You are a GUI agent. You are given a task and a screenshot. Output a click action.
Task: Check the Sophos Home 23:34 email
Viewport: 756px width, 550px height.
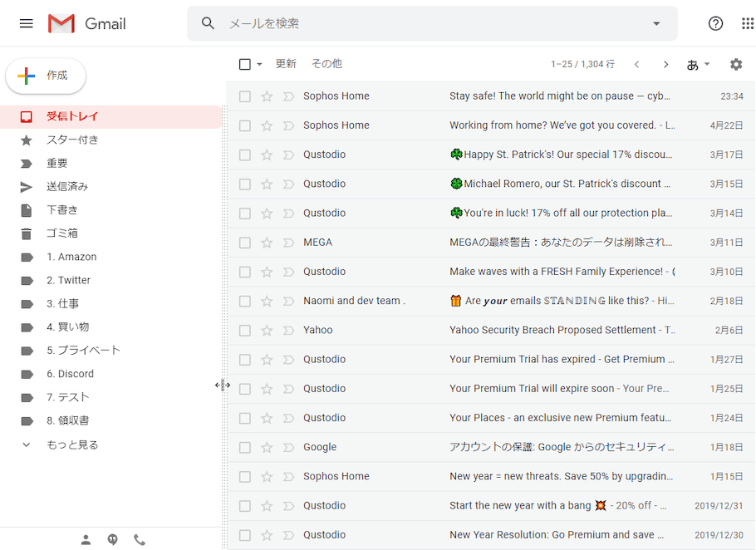(x=245, y=96)
